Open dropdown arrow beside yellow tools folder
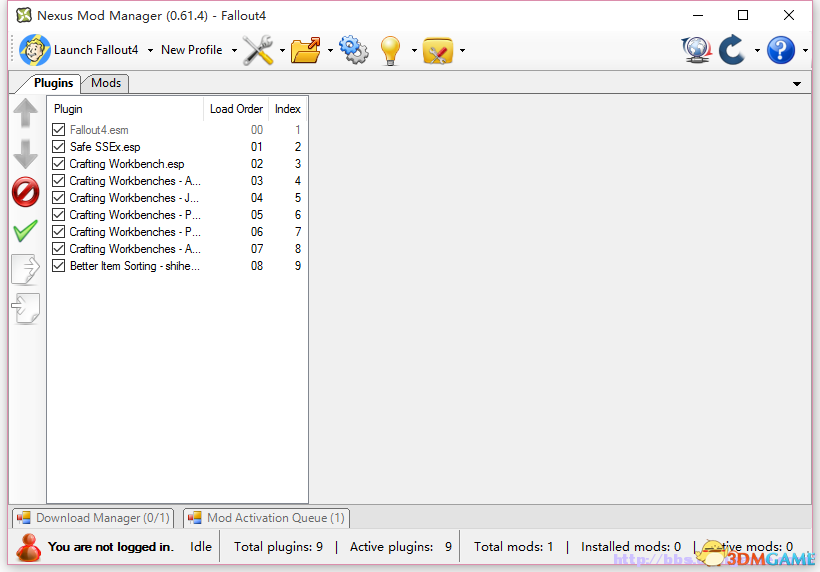 (x=462, y=51)
